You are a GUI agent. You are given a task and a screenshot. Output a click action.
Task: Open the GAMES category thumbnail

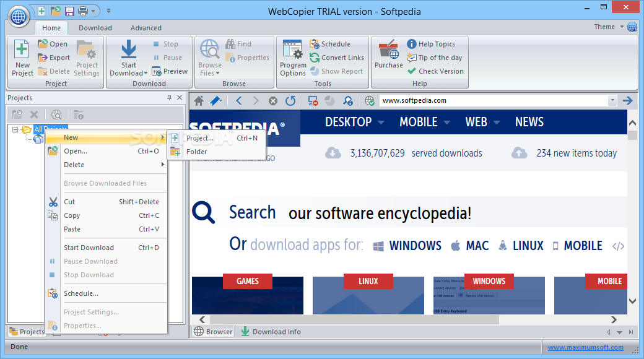tap(248, 295)
